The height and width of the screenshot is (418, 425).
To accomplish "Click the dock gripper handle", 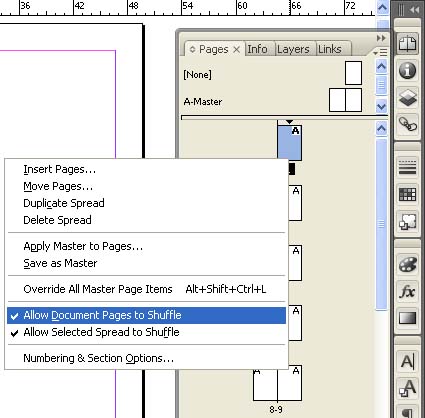I will click(x=401, y=10).
